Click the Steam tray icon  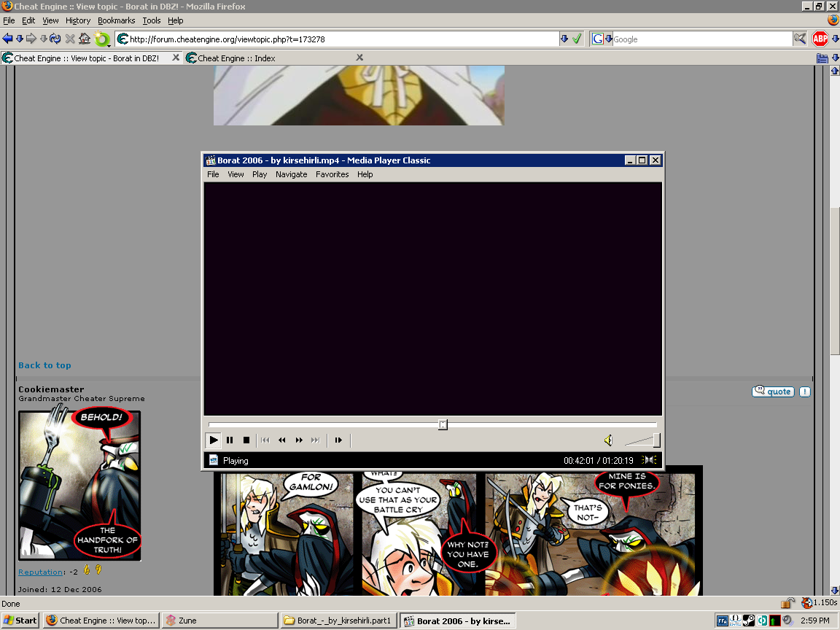(x=748, y=621)
